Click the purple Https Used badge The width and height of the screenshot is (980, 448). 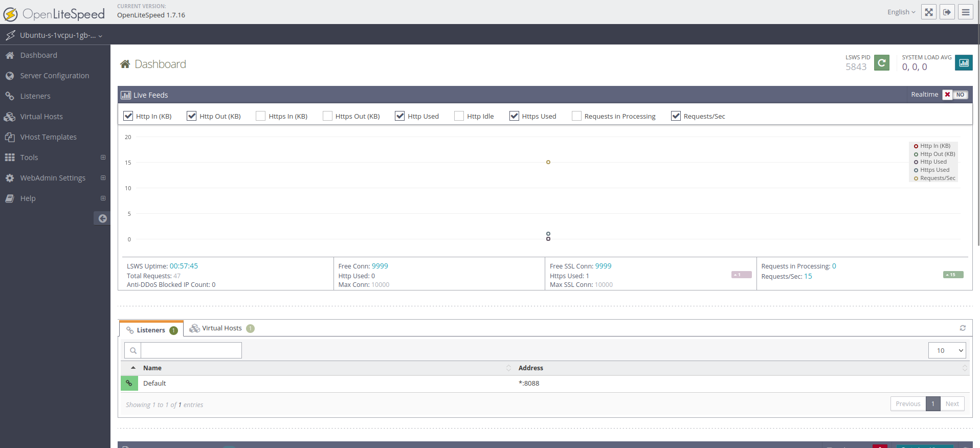[742, 275]
